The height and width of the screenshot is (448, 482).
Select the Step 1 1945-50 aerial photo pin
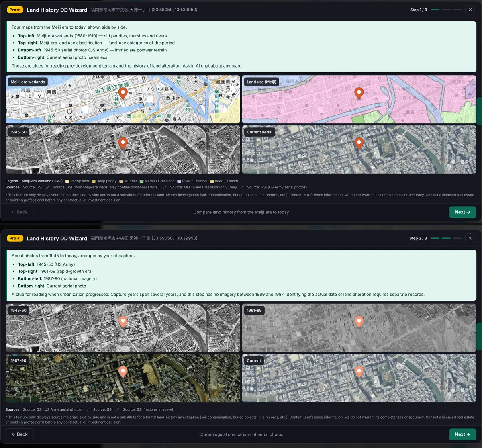tap(123, 143)
